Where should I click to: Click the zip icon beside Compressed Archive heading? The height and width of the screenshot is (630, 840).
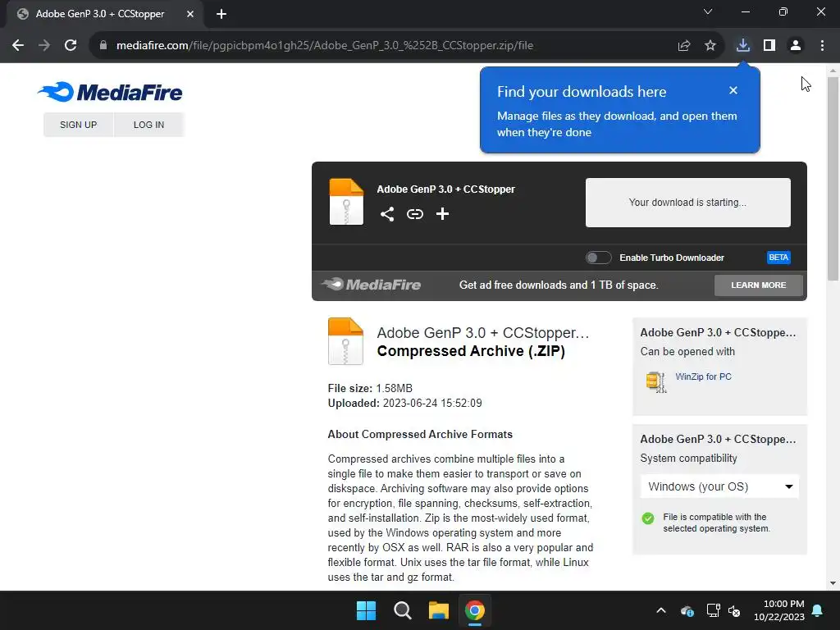[345, 341]
